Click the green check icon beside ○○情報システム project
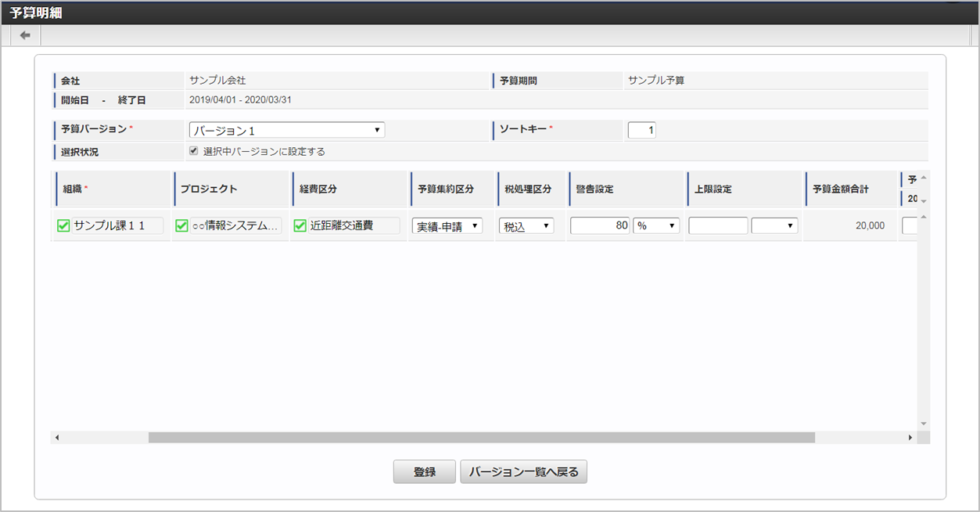 182,225
